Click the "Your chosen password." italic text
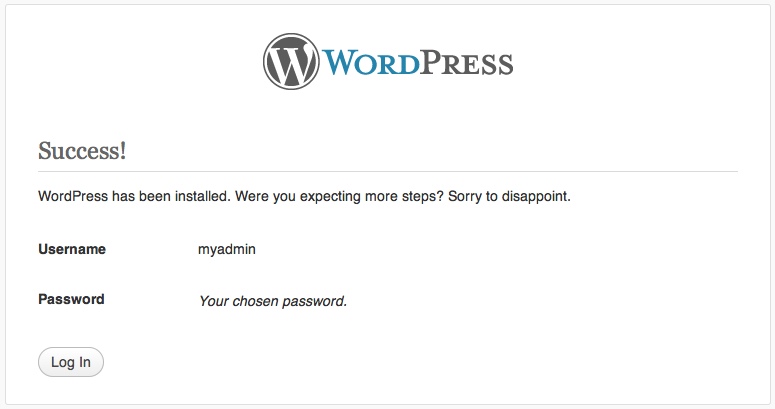Image resolution: width=775 pixels, height=409 pixels. pos(273,301)
